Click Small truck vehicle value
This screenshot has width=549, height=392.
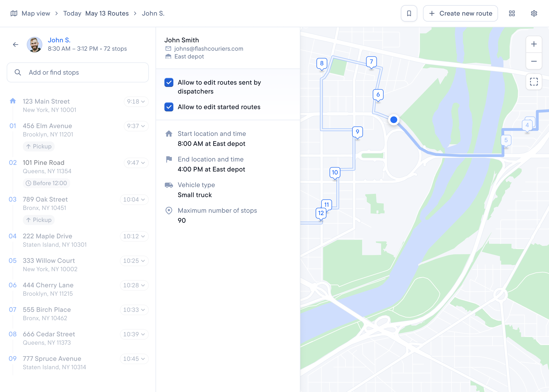[x=195, y=195]
